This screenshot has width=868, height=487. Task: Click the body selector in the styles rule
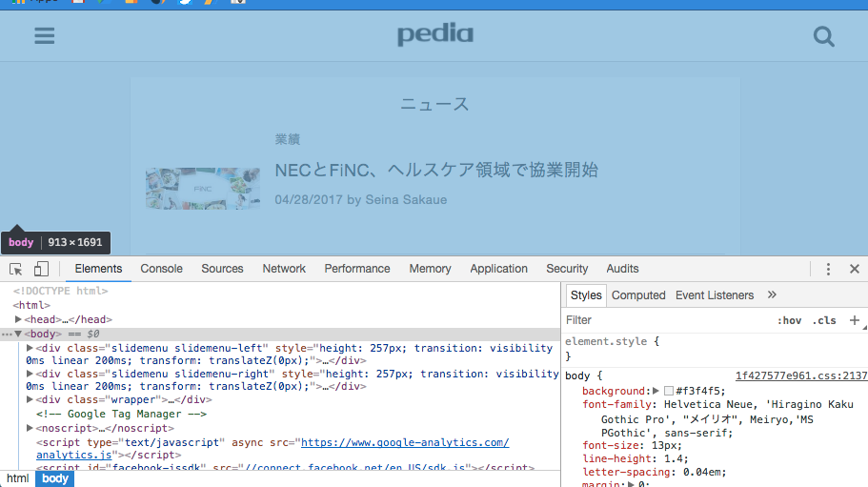(x=577, y=375)
